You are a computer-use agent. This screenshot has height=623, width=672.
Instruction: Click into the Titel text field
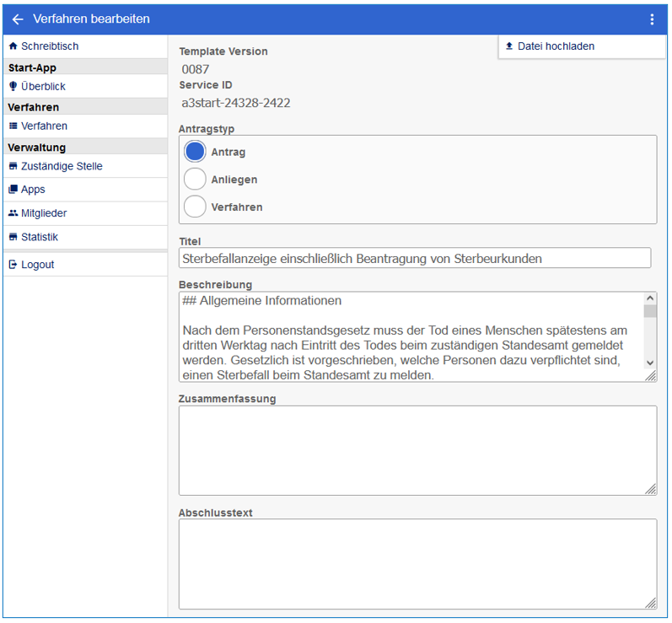(414, 258)
